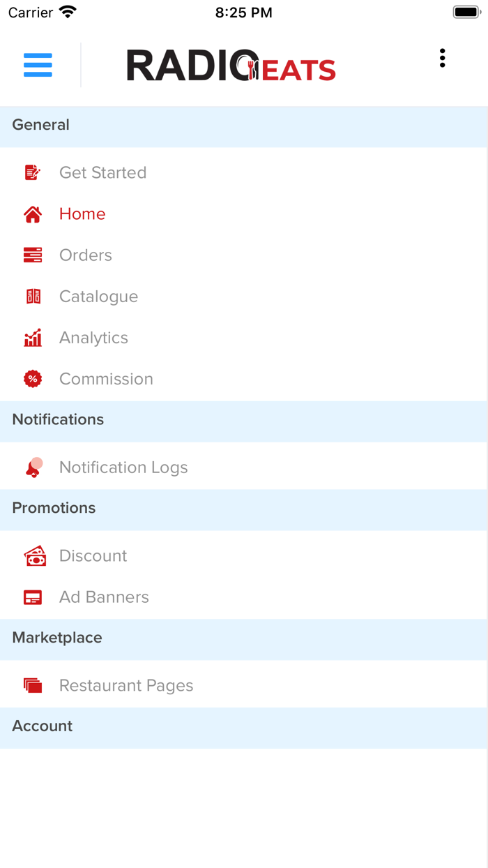Image resolution: width=488 pixels, height=868 pixels.
Task: Tap the Analytics chart icon
Action: [33, 338]
